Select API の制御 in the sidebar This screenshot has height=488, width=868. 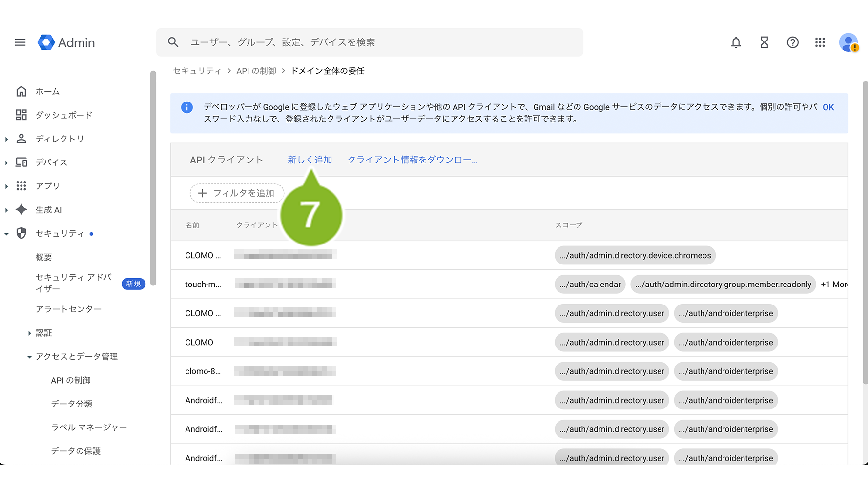71,380
